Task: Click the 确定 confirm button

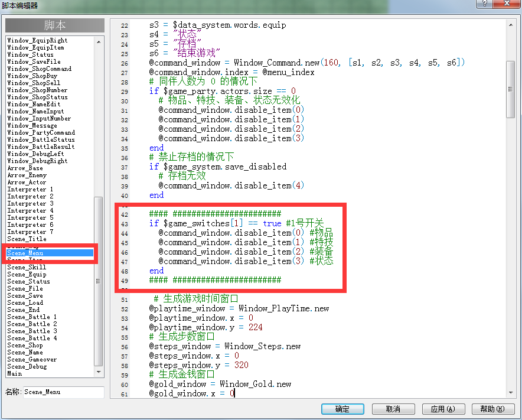Action: tap(342, 409)
